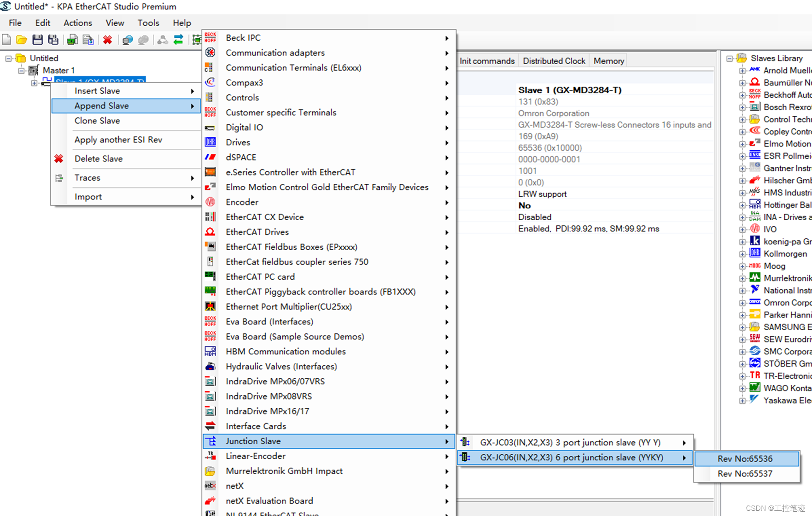
Task: Open the Help menu
Action: pos(182,23)
